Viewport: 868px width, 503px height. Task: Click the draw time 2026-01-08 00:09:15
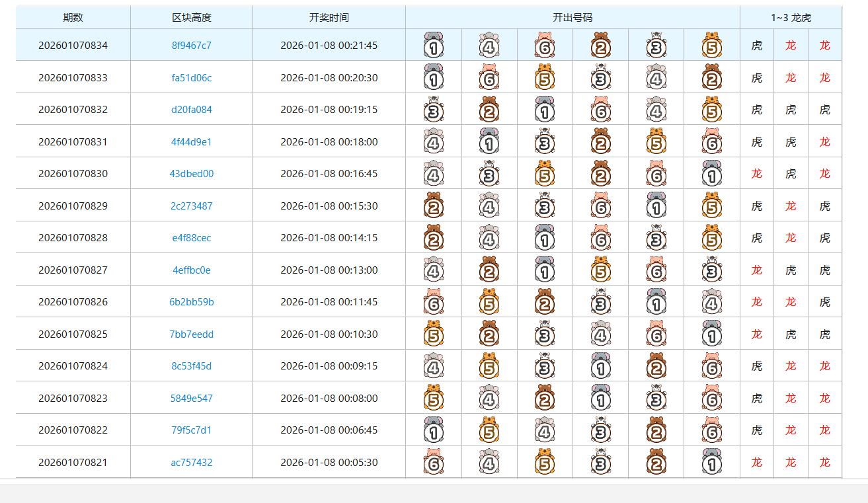[x=329, y=366]
